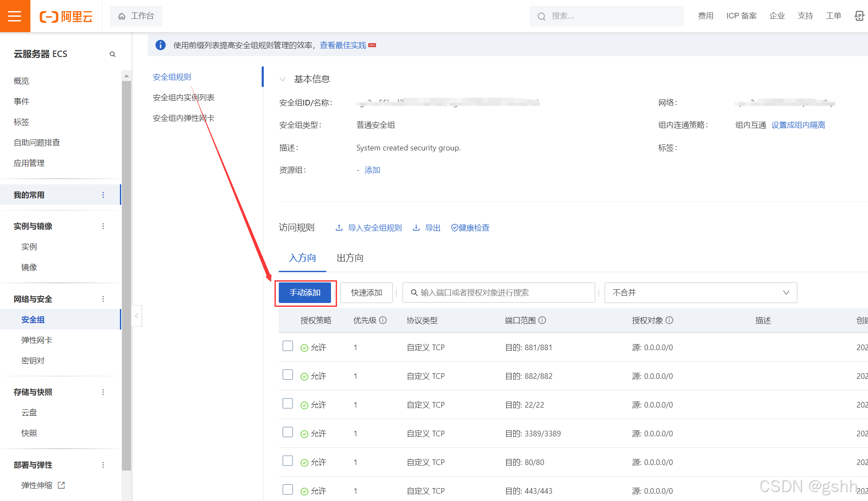Click the top-right shortcut icon next to 工单
Viewport: 868px width, 501px height.
(x=859, y=16)
